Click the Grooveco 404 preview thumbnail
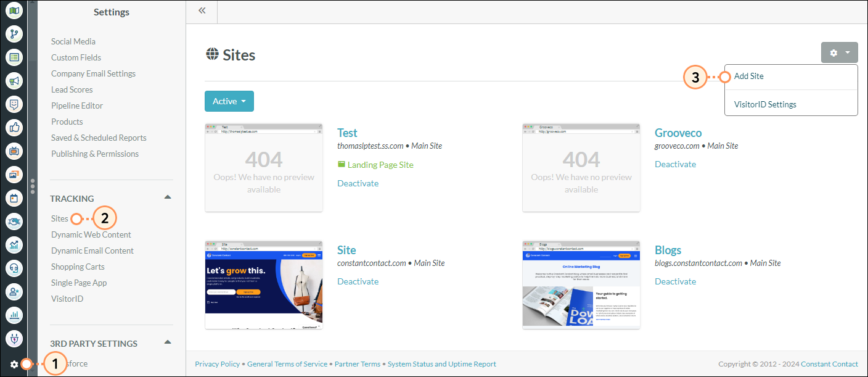The height and width of the screenshot is (377, 868). click(x=581, y=167)
